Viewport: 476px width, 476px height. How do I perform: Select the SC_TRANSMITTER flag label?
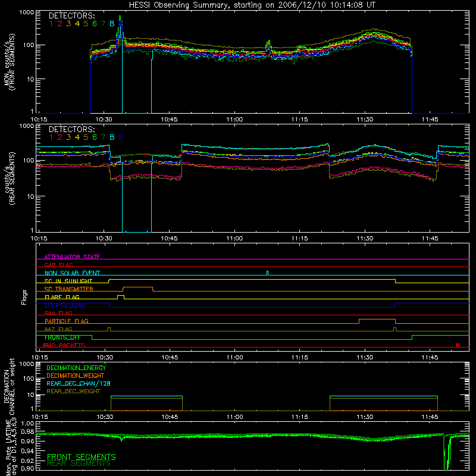69,289
